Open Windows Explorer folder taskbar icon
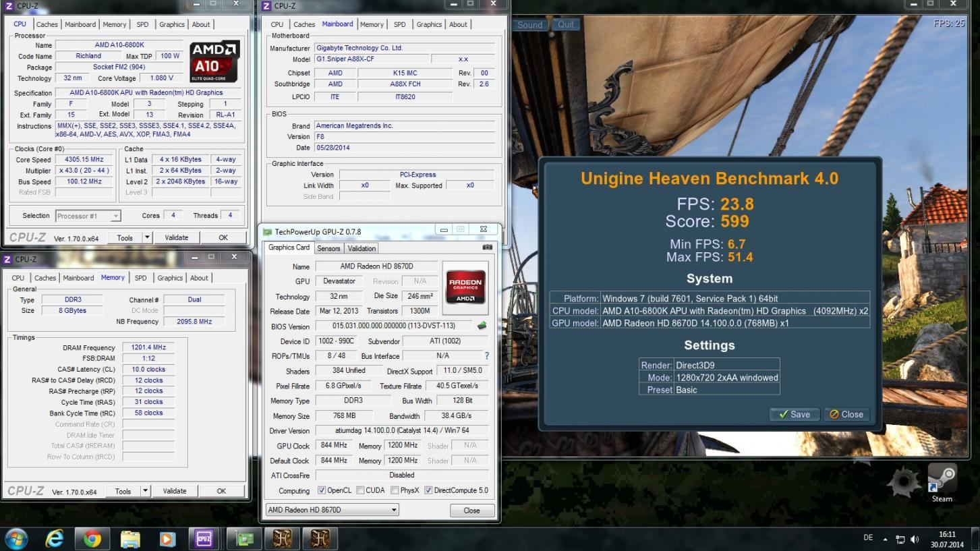The height and width of the screenshot is (551, 980). point(130,539)
